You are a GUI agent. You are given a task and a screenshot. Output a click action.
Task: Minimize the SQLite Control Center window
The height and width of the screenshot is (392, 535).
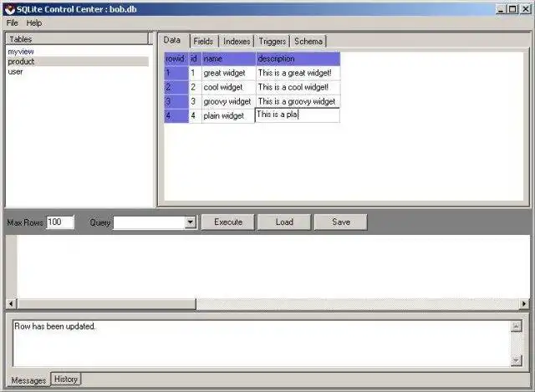[501, 9]
